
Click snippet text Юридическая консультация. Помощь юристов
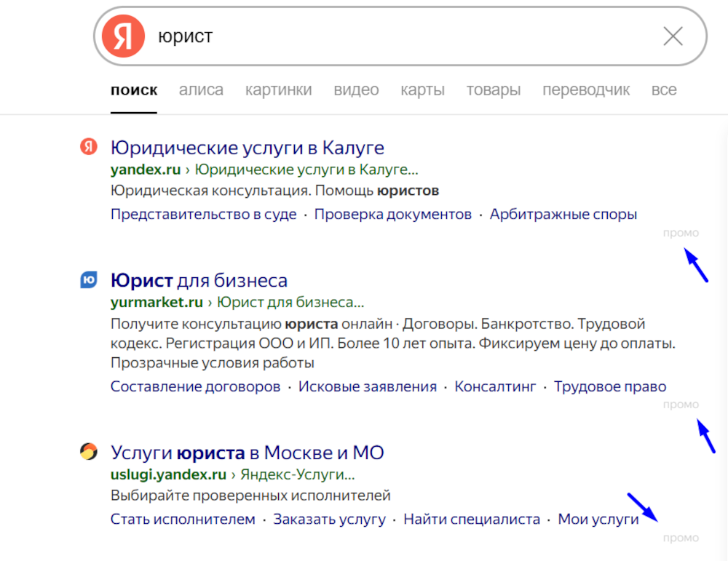pos(275,191)
